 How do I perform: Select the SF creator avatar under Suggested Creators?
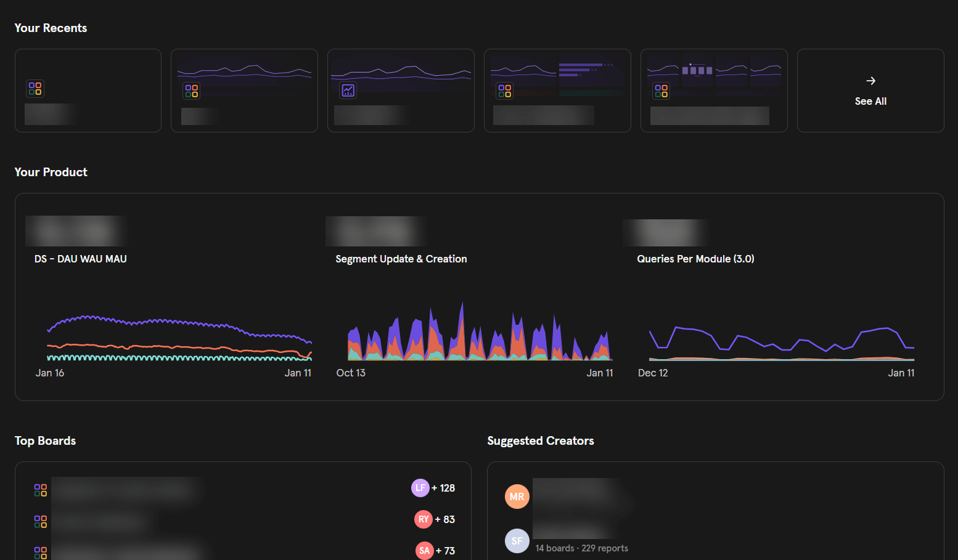point(517,540)
